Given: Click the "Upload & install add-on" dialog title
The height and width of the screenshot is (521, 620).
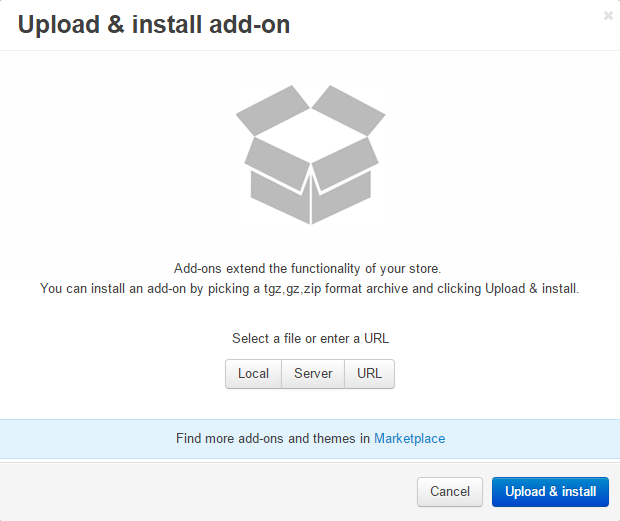Looking at the screenshot, I should click(154, 25).
